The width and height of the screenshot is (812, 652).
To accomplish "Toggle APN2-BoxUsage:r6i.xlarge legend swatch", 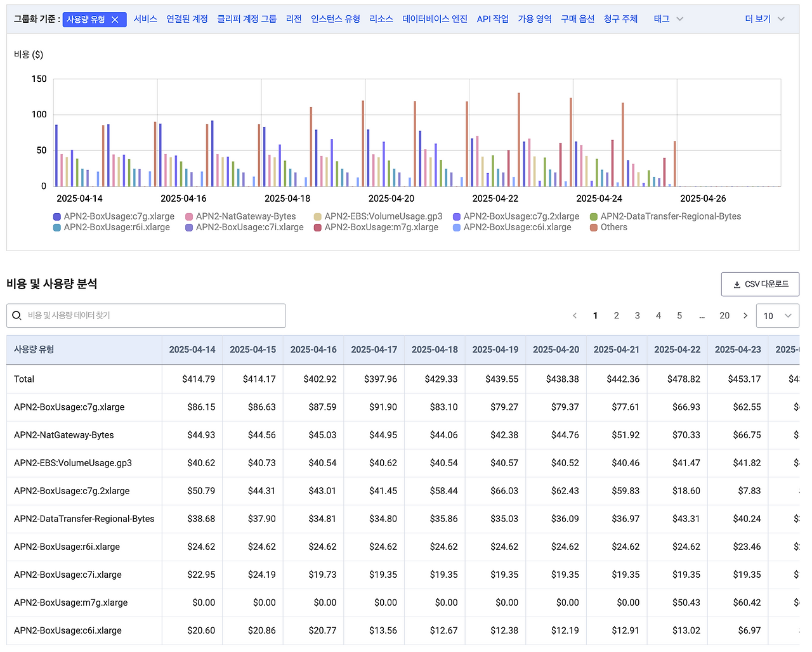I will (x=57, y=228).
